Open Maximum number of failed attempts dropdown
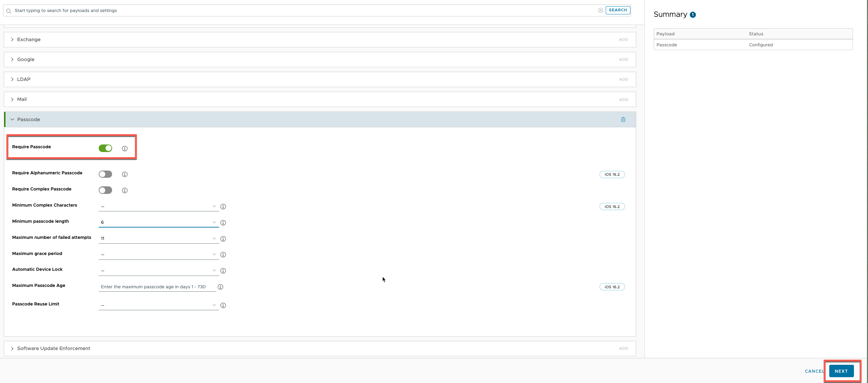This screenshot has height=383, width=868. click(158, 239)
